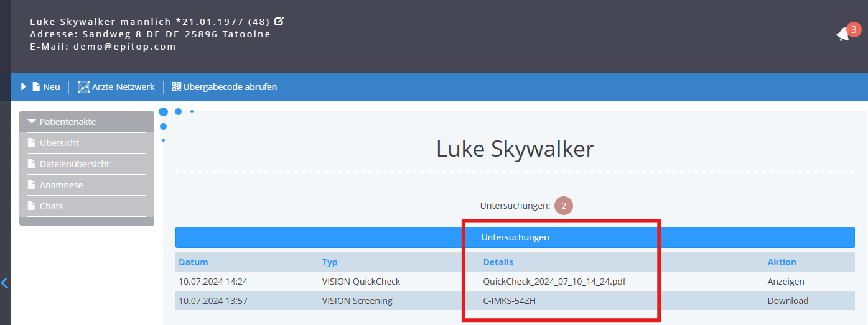Click the page icon next to Übersicht
868x325 pixels.
(x=32, y=143)
